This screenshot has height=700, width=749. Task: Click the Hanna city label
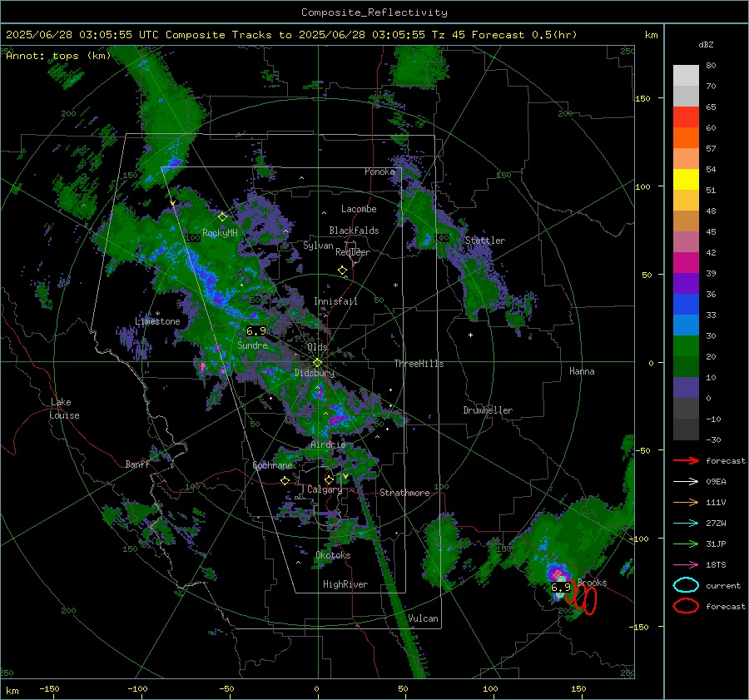click(x=582, y=371)
